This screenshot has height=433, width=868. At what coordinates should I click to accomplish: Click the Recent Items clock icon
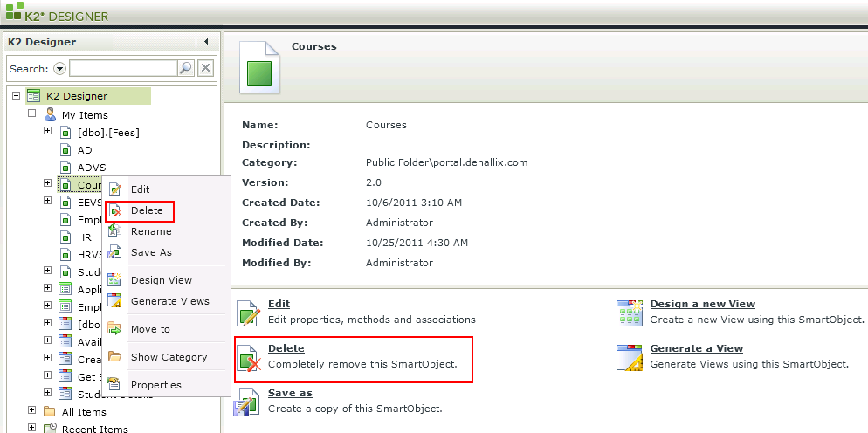pos(50,429)
